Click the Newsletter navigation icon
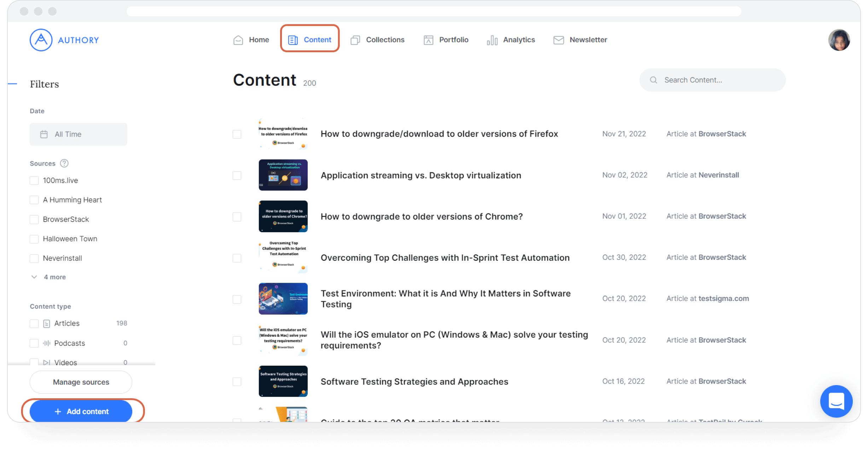Viewport: 868px width, 458px height. (558, 40)
